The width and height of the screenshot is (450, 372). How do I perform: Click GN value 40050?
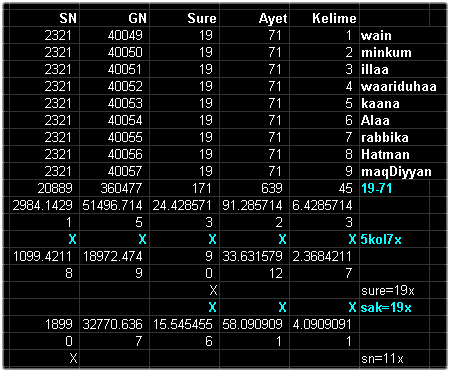(x=125, y=52)
